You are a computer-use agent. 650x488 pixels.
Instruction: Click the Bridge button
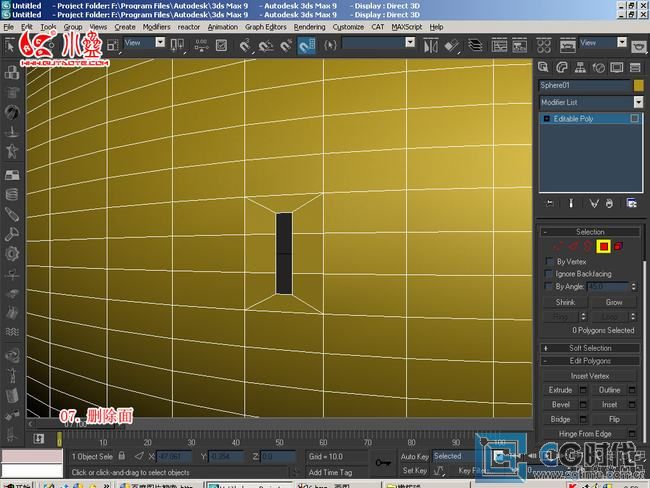coord(560,420)
